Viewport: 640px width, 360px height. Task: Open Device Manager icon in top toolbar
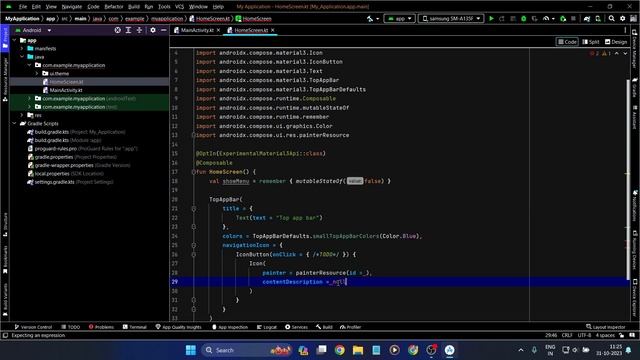pos(598,19)
